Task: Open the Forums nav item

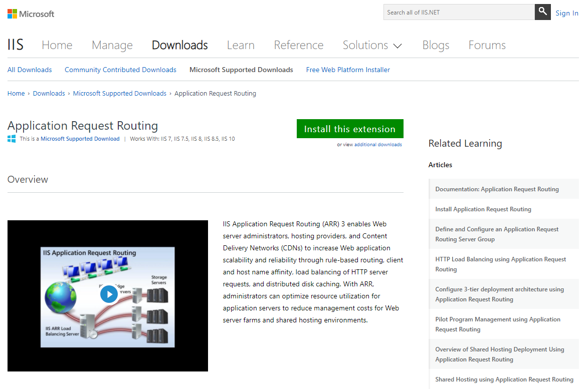Action: 487,45
